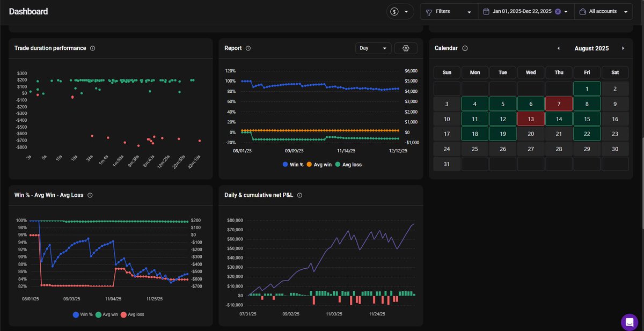Show info for Daily & cumulative net P&L
This screenshot has width=644, height=331.
[x=299, y=195]
